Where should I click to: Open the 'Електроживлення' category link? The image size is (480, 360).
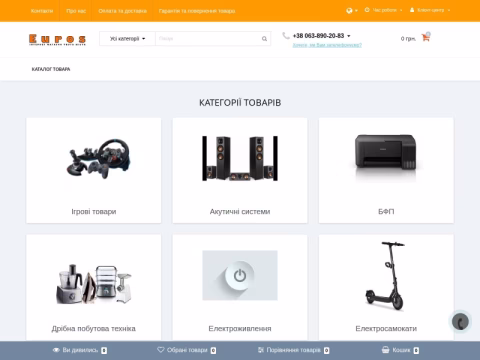(240, 329)
